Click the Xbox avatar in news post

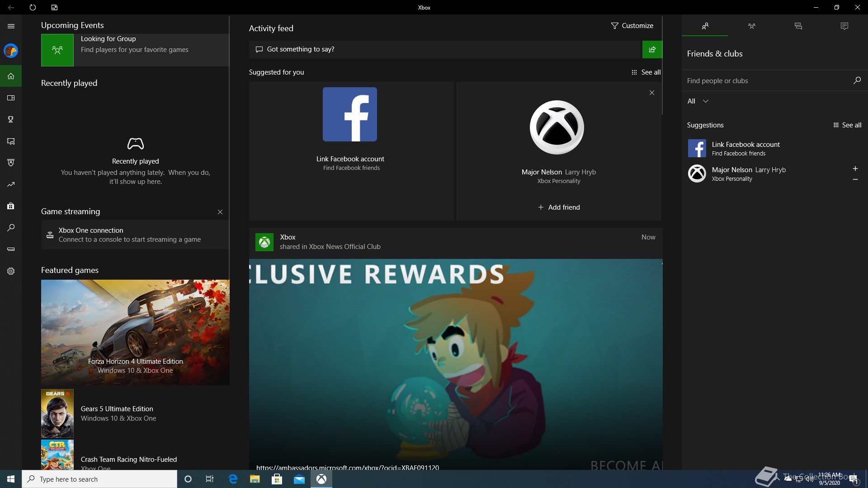point(264,242)
